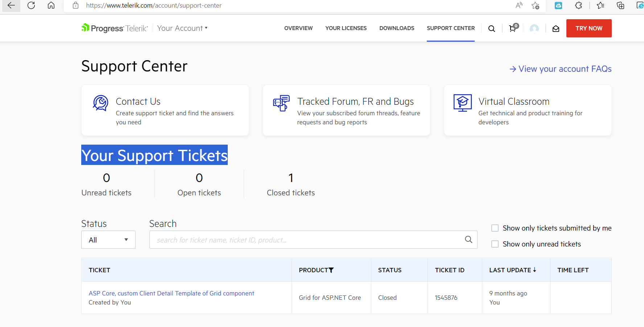Open the ASP Core Grid ticket link

pos(171,293)
